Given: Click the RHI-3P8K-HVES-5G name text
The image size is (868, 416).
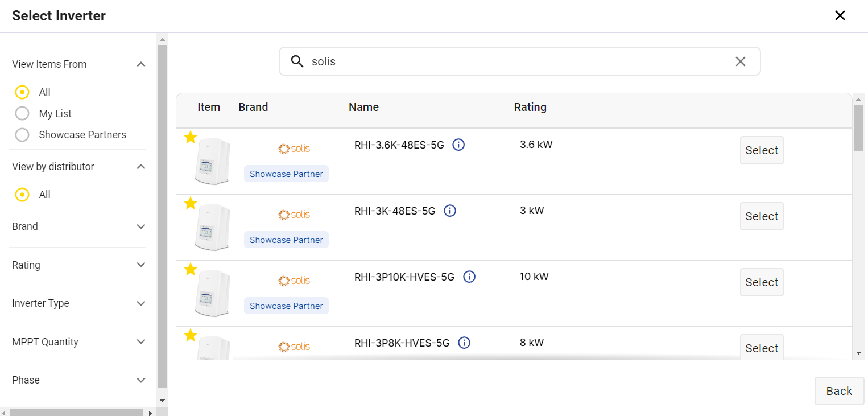Looking at the screenshot, I should tap(402, 343).
